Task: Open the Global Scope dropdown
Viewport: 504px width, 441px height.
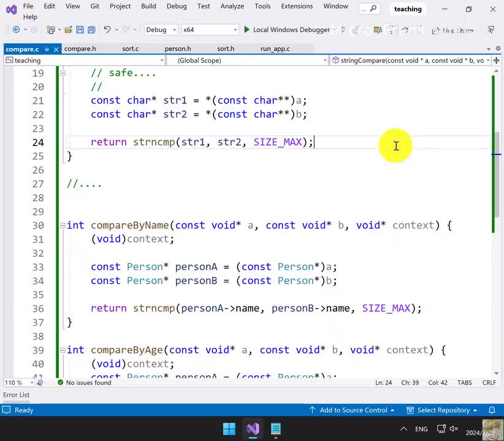Action: point(247,61)
